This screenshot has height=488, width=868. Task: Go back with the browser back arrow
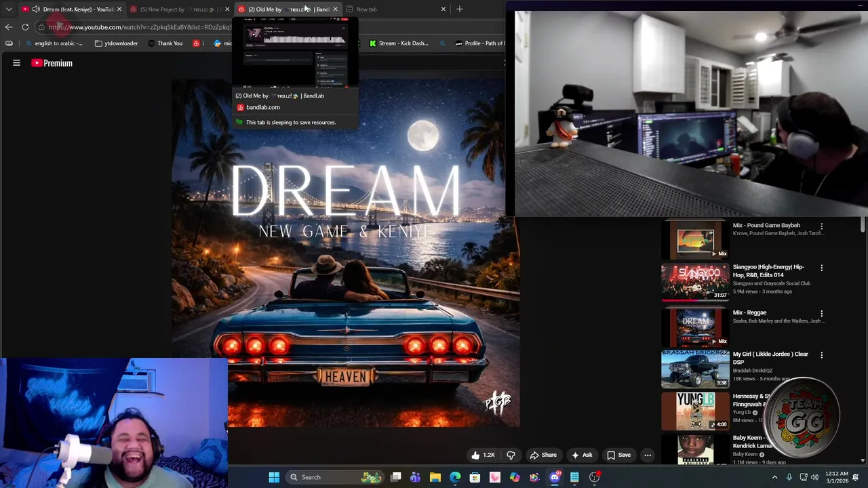pyautogui.click(x=9, y=27)
